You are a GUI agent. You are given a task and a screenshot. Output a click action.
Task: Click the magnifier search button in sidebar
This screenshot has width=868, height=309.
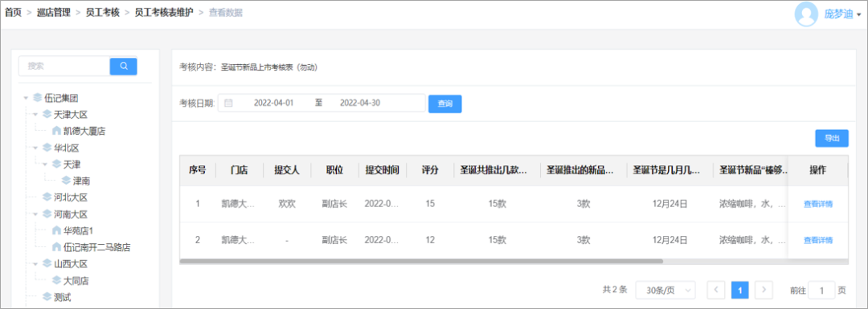[124, 66]
